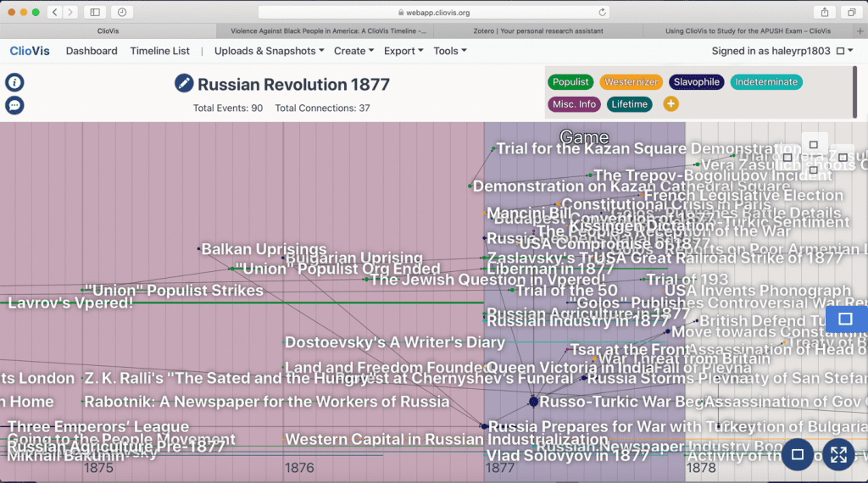
Task: Toggle the Safari sidebar button
Action: 95,12
